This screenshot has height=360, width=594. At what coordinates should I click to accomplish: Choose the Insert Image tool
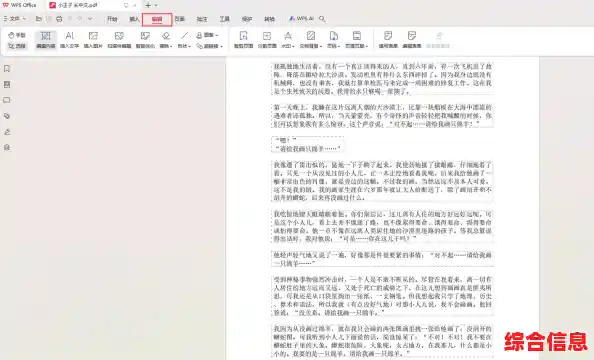point(93,39)
